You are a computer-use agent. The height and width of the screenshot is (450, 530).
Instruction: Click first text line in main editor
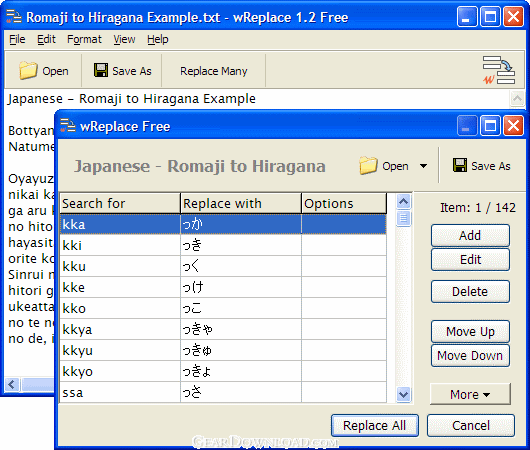(x=131, y=99)
